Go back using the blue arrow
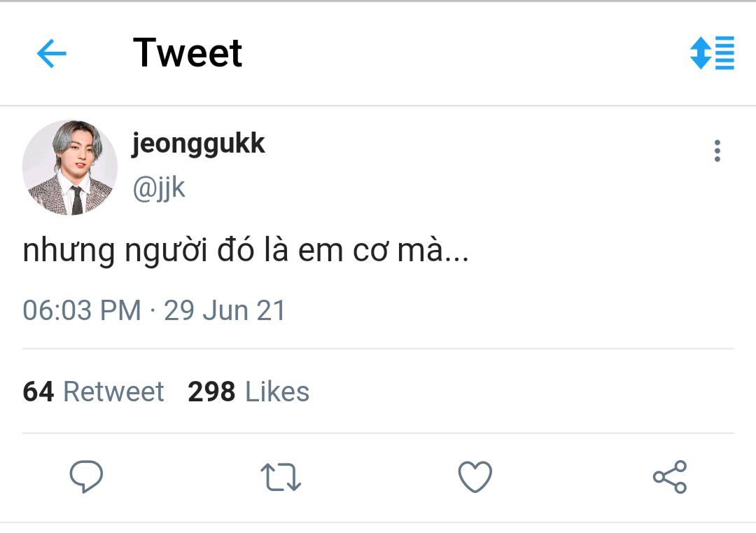Image resolution: width=756 pixels, height=533 pixels. 51,53
